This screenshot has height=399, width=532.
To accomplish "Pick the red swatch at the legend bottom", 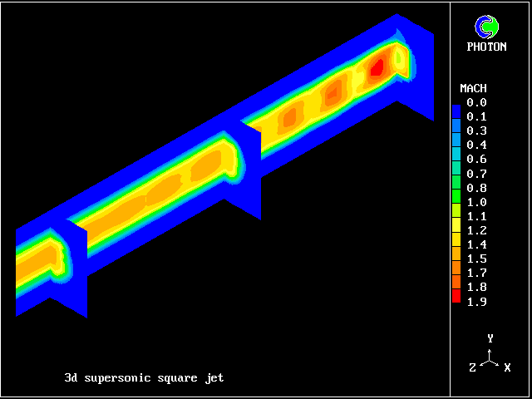I will tap(456, 294).
